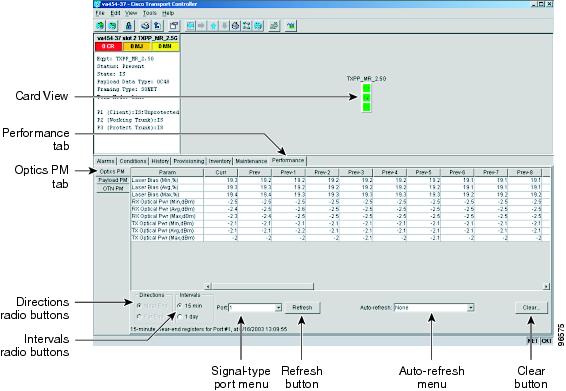Click the NET indicator in the status bar
The image size is (566, 391).
point(532,340)
